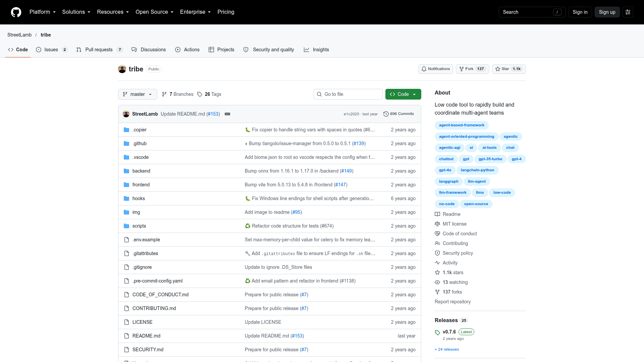Star the tribe repository
644x362 pixels.
[509, 69]
